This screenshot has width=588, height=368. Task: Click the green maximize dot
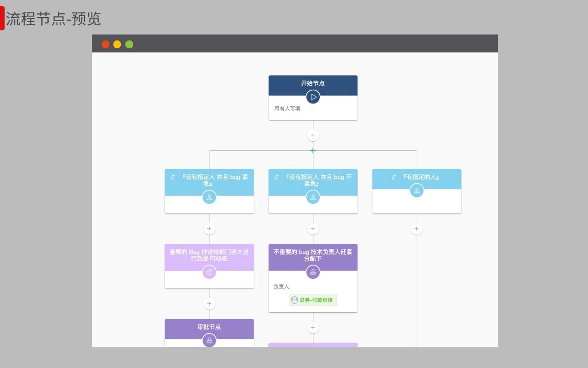coord(130,44)
